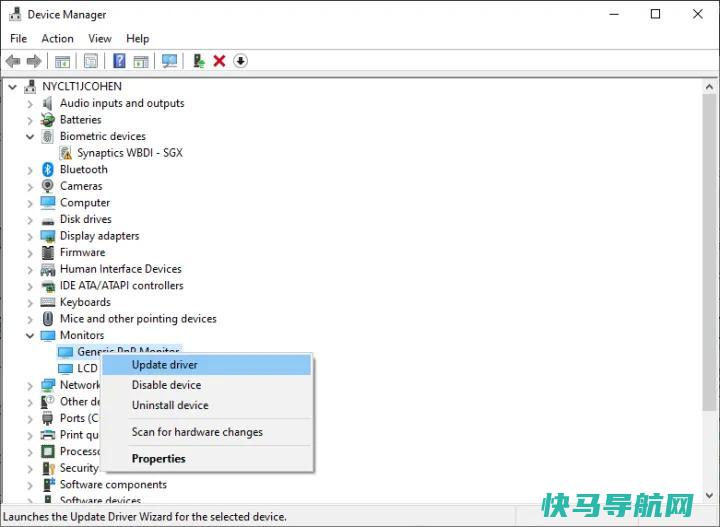The height and width of the screenshot is (527, 720).
Task: Collapse the Biometric devices category
Action: coord(30,136)
